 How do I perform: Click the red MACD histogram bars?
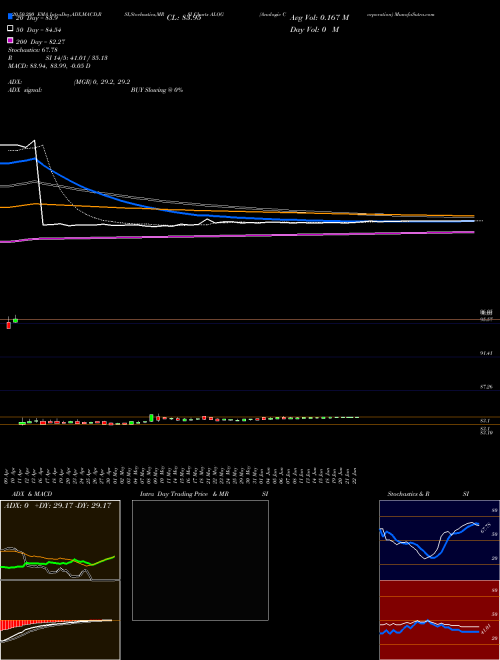(x=13, y=625)
